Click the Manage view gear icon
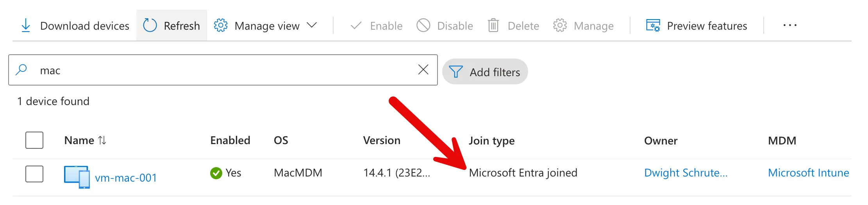Image resolution: width=868 pixels, height=205 pixels. 221,25
